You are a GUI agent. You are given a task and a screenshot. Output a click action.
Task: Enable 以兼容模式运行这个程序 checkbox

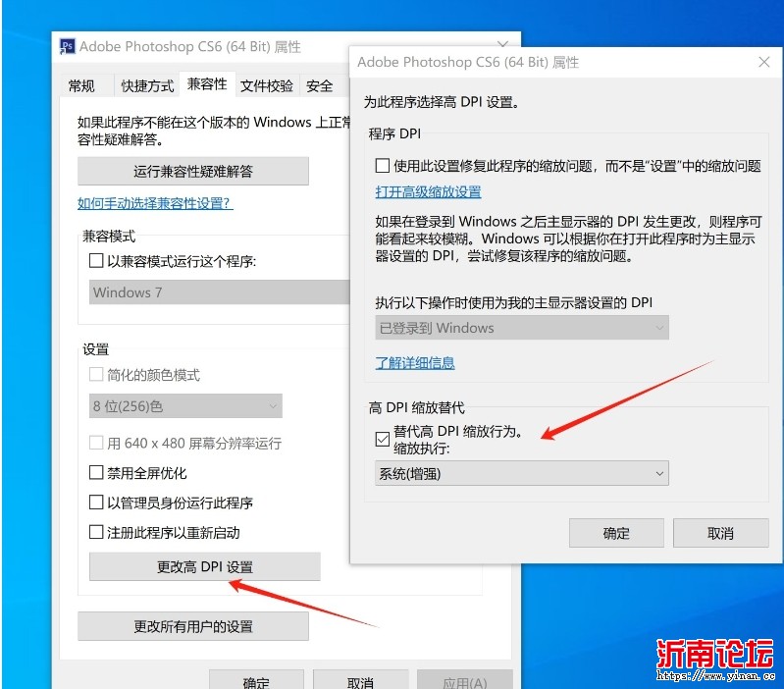[96, 261]
